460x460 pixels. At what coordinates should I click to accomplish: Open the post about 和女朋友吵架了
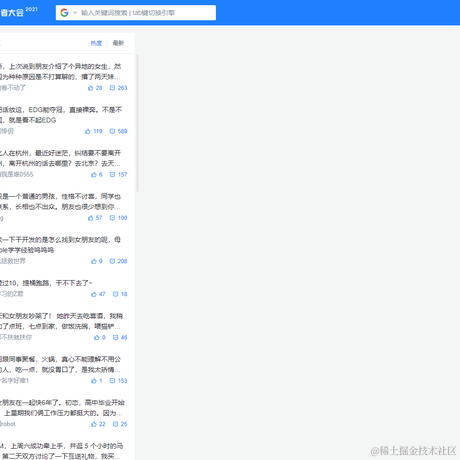[61, 321]
